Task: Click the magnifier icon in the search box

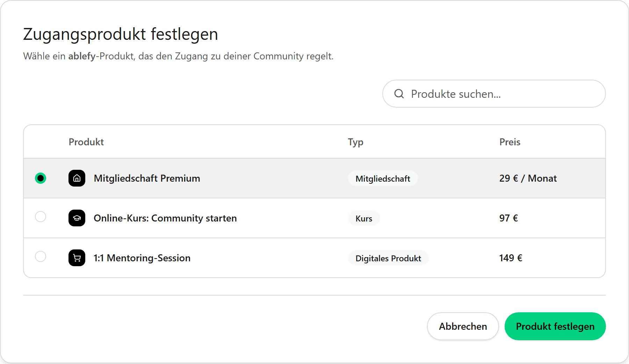Action: pos(399,94)
